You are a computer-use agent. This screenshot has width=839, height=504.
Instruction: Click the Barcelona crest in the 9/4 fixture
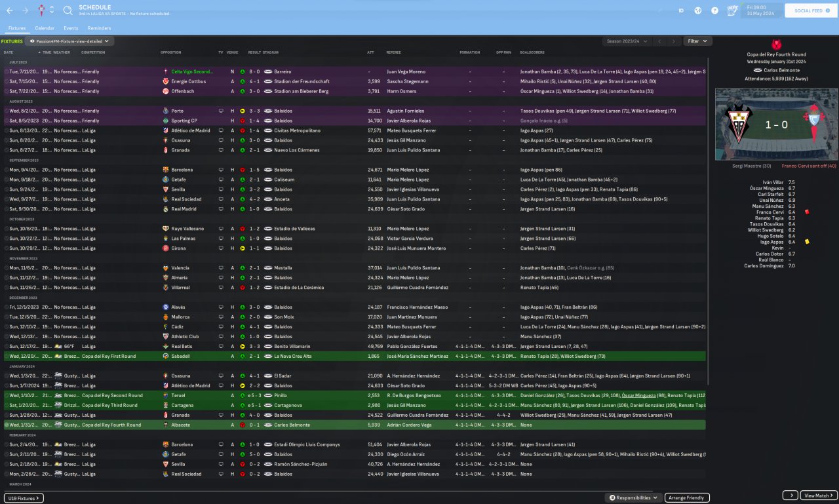pyautogui.click(x=165, y=170)
